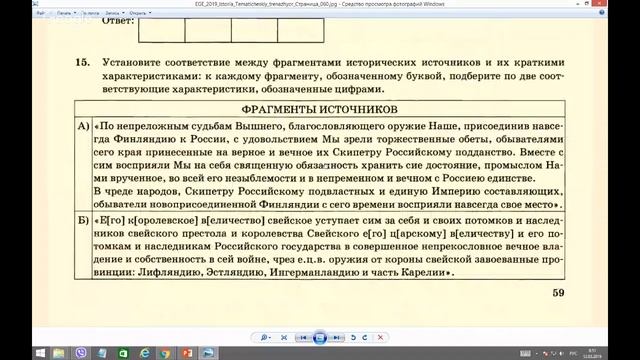Click the language indicator in the tray
The width and height of the screenshot is (640, 360).
(573, 353)
